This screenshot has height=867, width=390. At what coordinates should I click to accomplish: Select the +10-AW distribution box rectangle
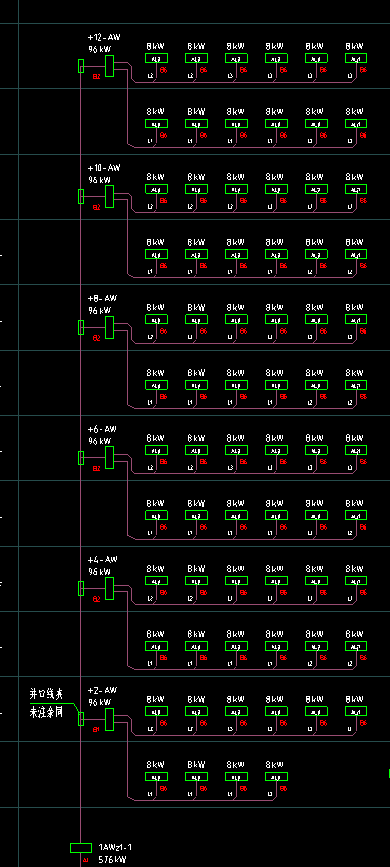[110, 196]
